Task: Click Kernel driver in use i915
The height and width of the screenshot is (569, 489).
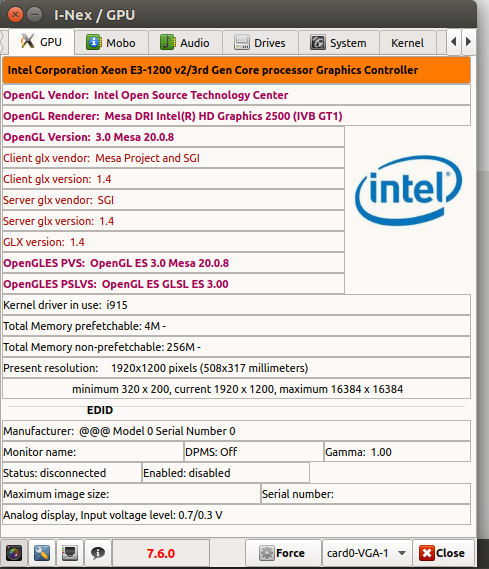Action: (237, 305)
